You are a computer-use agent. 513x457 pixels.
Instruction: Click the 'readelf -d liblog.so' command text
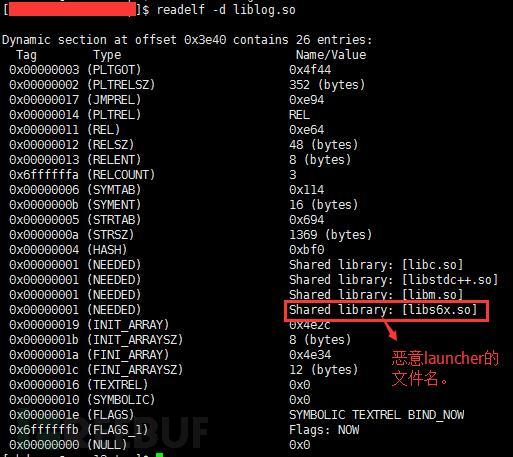click(x=226, y=10)
